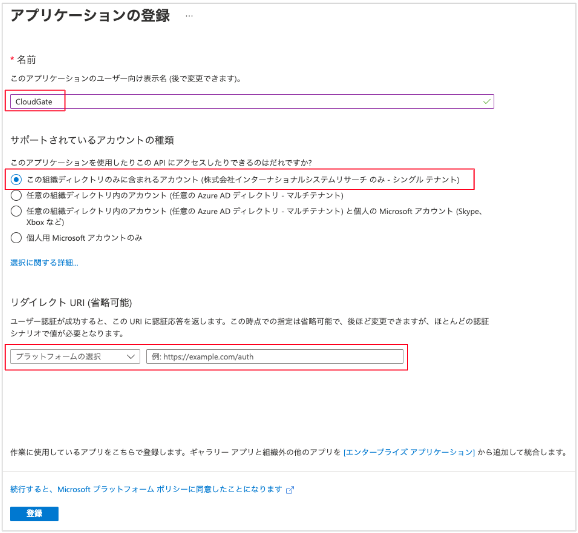Click the サポートされているアカウントの種類 heading
The height and width of the screenshot is (533, 578).
click(x=92, y=140)
